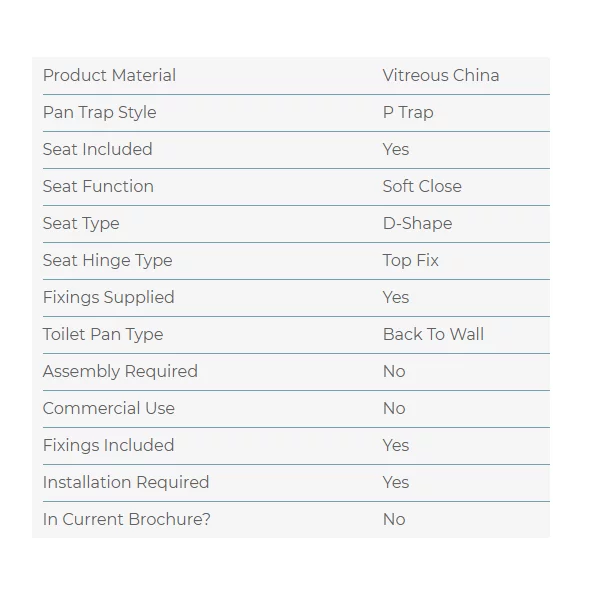
Task: Click the Fixings Included label
Action: tap(108, 446)
